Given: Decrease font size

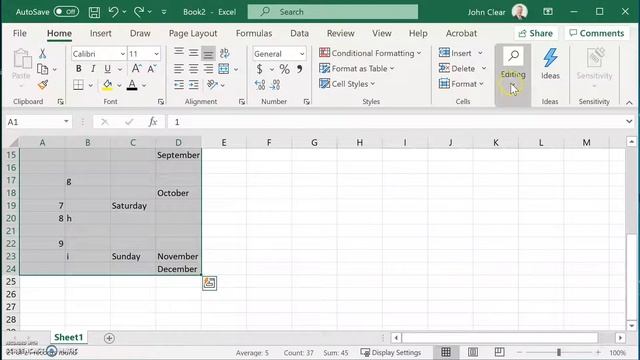Looking at the screenshot, I should [152, 69].
